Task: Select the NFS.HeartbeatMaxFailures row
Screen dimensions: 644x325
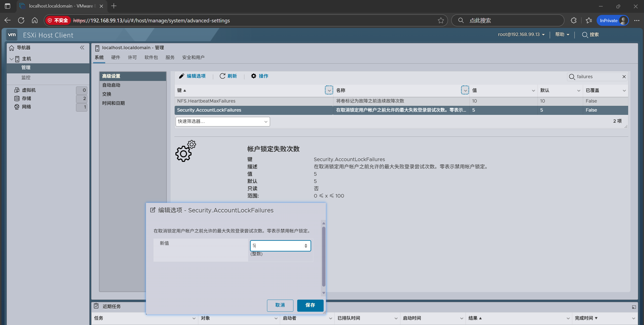Action: click(x=401, y=101)
